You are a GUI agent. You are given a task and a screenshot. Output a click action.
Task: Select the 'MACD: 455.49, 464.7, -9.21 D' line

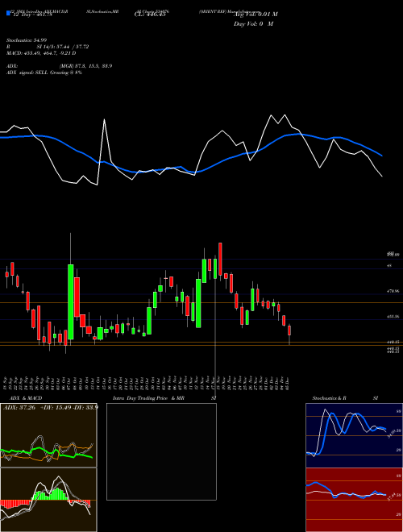tap(41, 53)
